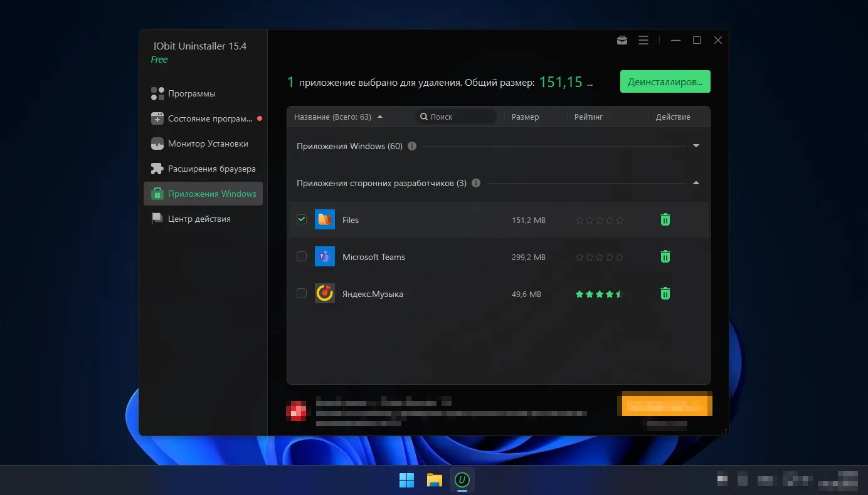Screen dimensions: 868x495
Task: Click rating stars of Files
Action: pos(600,220)
